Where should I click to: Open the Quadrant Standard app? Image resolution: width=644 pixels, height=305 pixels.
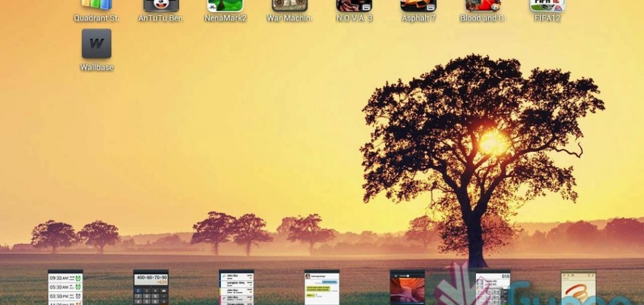tap(96, 6)
